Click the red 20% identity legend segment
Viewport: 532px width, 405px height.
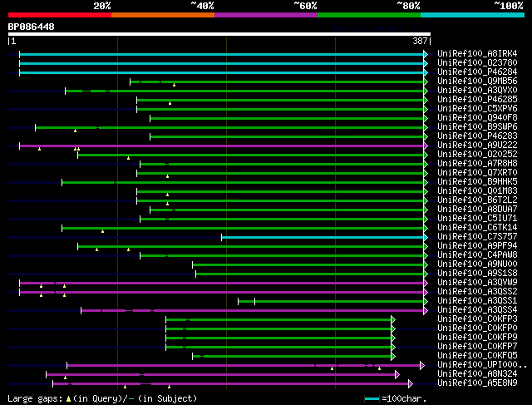pos(60,15)
